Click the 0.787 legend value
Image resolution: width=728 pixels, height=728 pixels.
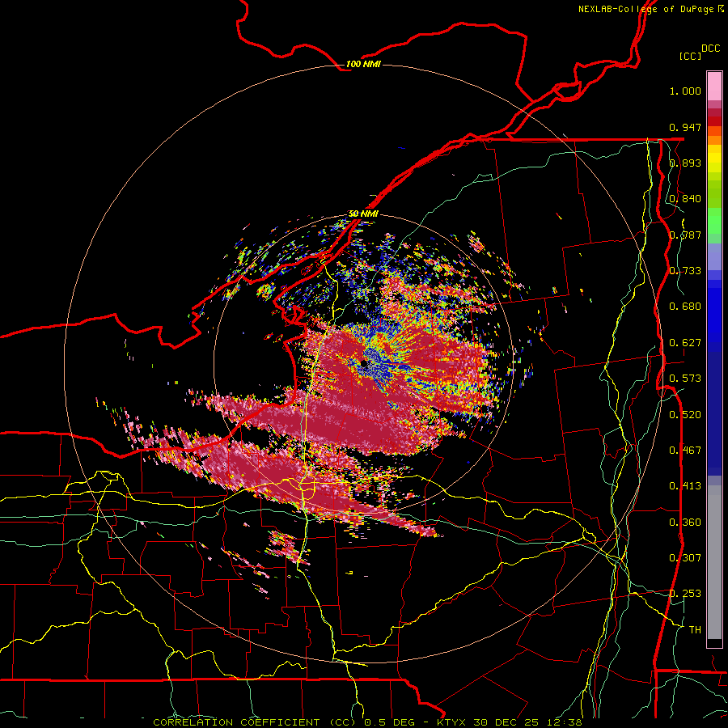[685, 235]
